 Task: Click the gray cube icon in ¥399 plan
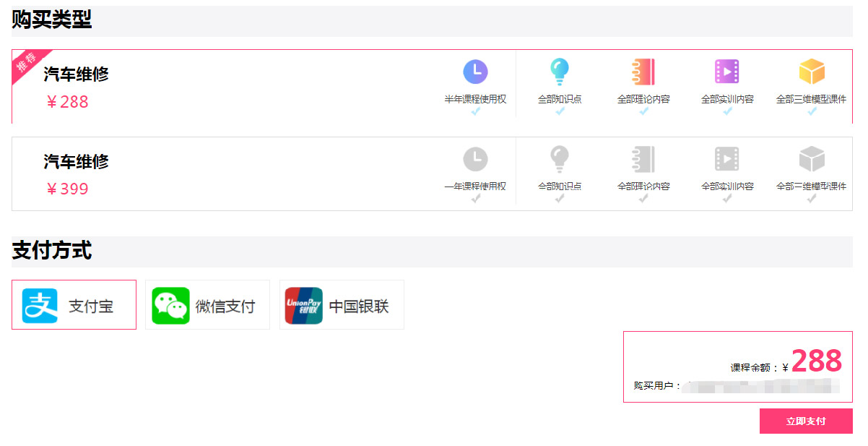tap(812, 159)
